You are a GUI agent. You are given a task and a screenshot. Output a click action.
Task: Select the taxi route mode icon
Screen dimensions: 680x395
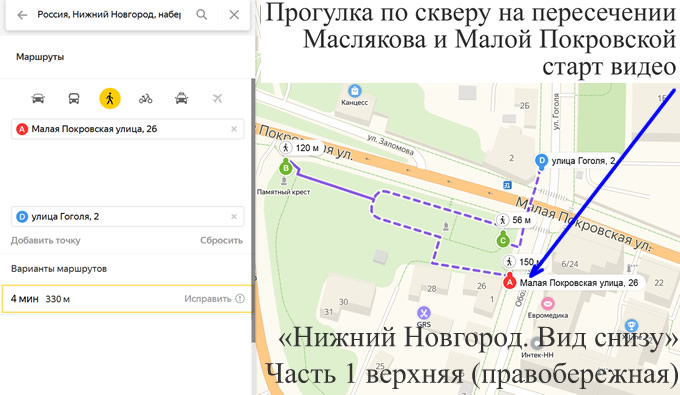[181, 98]
